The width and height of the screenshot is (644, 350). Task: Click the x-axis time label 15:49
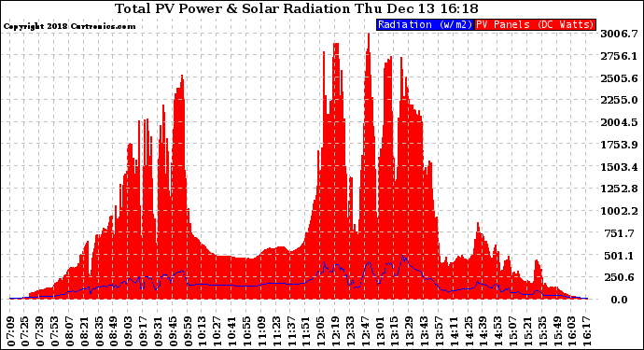(x=558, y=331)
